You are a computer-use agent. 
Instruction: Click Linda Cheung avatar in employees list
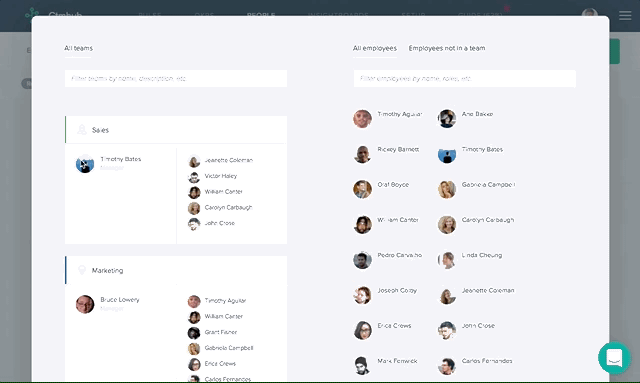(447, 260)
